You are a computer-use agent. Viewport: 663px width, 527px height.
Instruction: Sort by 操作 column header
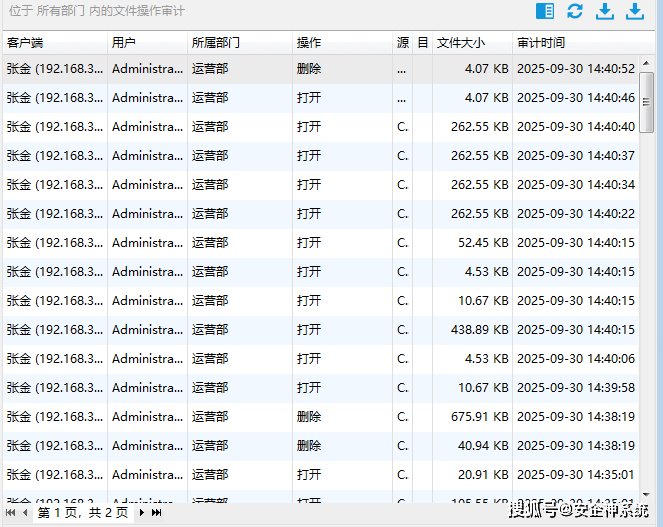(x=342, y=42)
